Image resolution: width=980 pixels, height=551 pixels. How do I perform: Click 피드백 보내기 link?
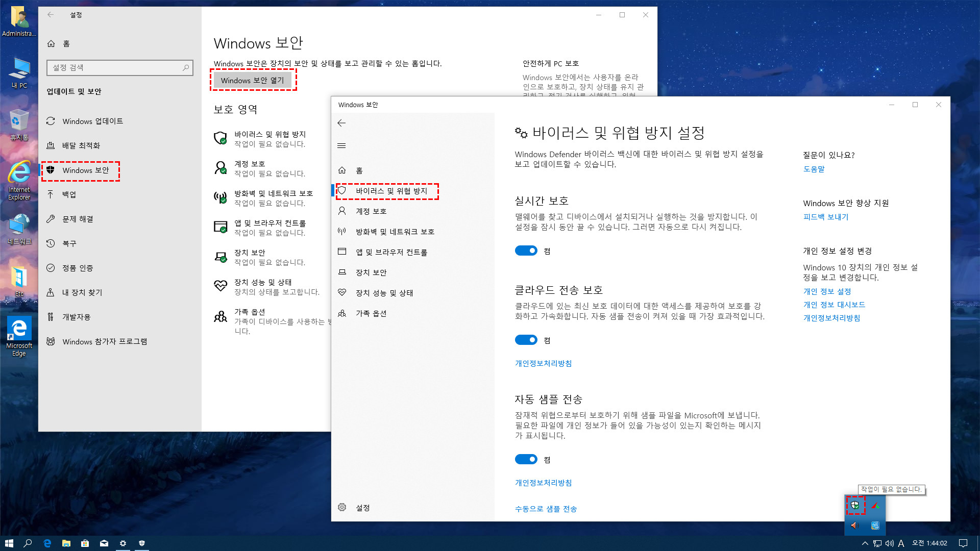point(826,217)
